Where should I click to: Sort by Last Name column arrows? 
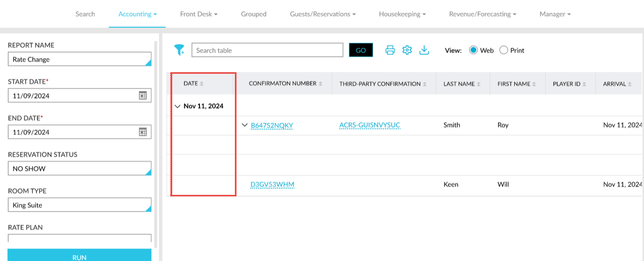[x=478, y=84]
